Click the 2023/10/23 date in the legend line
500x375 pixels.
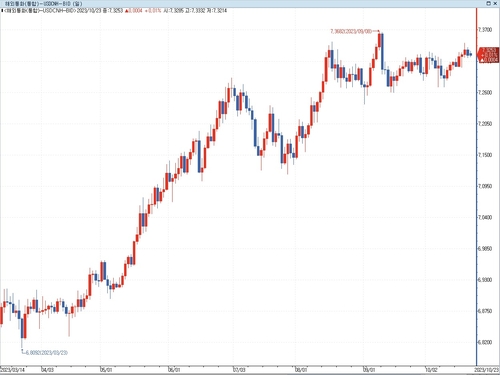(x=89, y=11)
